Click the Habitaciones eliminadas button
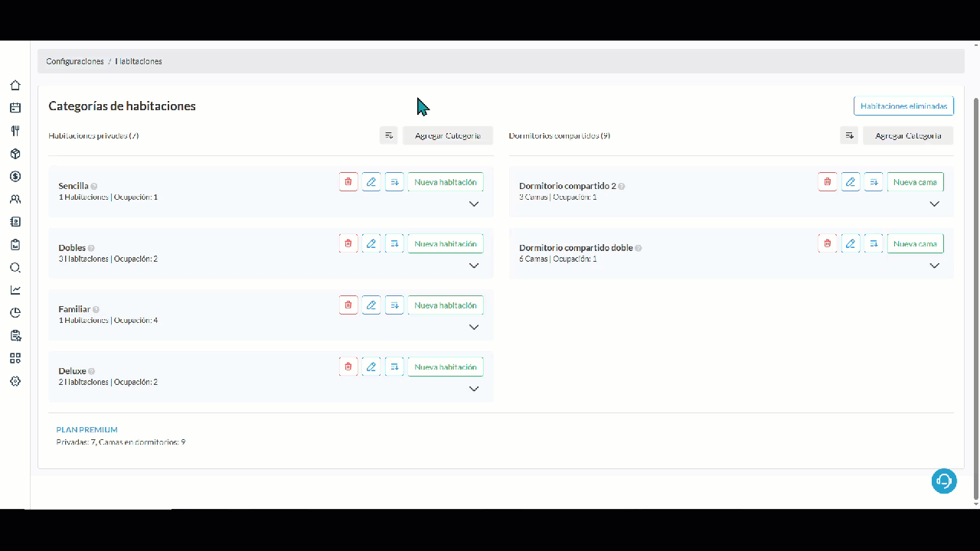The image size is (980, 551). 903,106
